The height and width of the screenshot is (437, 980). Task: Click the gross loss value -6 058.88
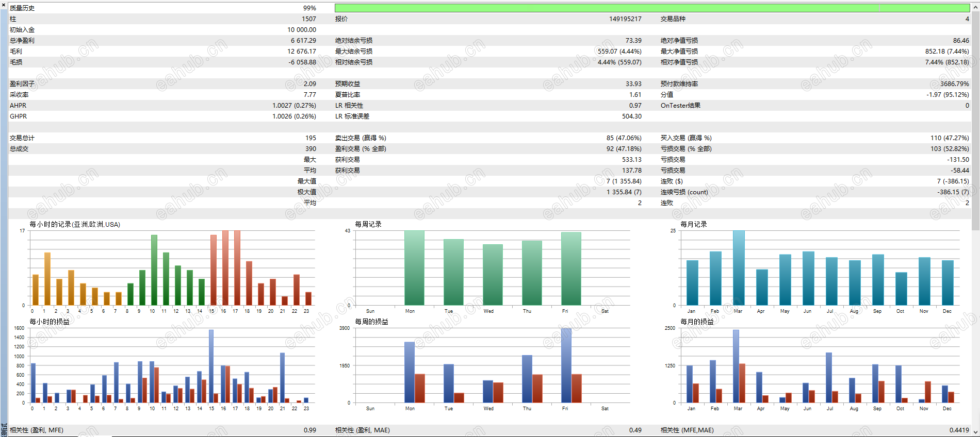(302, 62)
